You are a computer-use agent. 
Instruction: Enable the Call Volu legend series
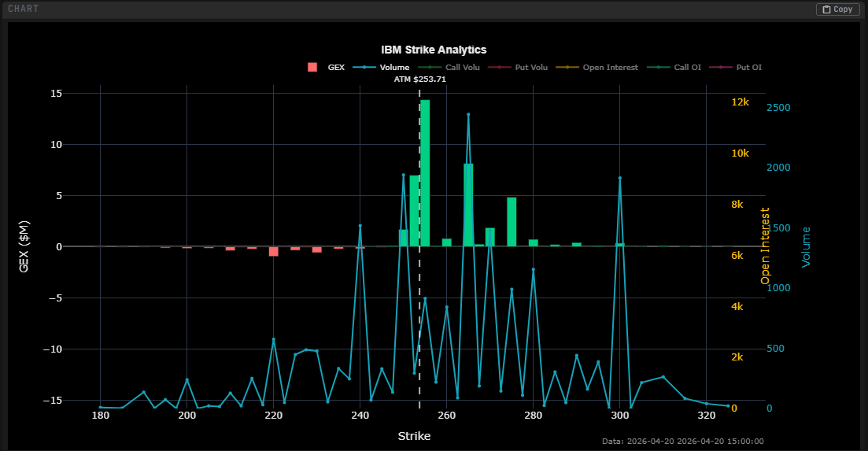click(x=449, y=68)
